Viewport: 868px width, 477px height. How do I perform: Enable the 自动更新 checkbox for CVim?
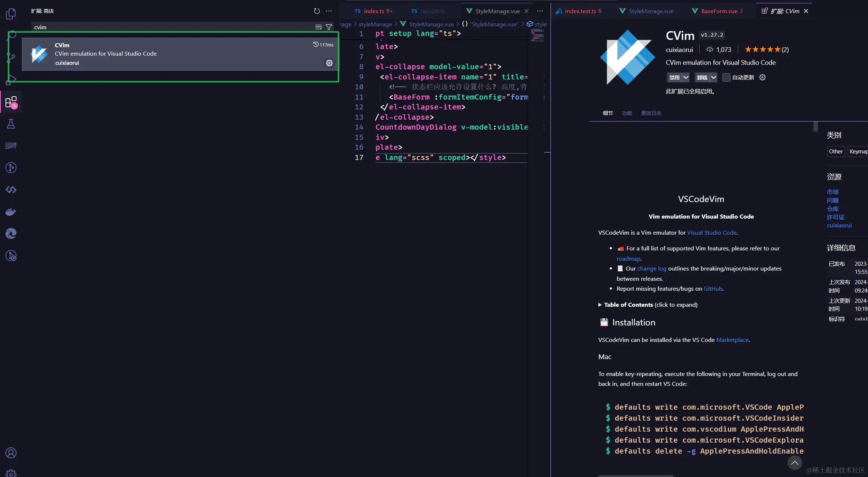click(x=726, y=77)
